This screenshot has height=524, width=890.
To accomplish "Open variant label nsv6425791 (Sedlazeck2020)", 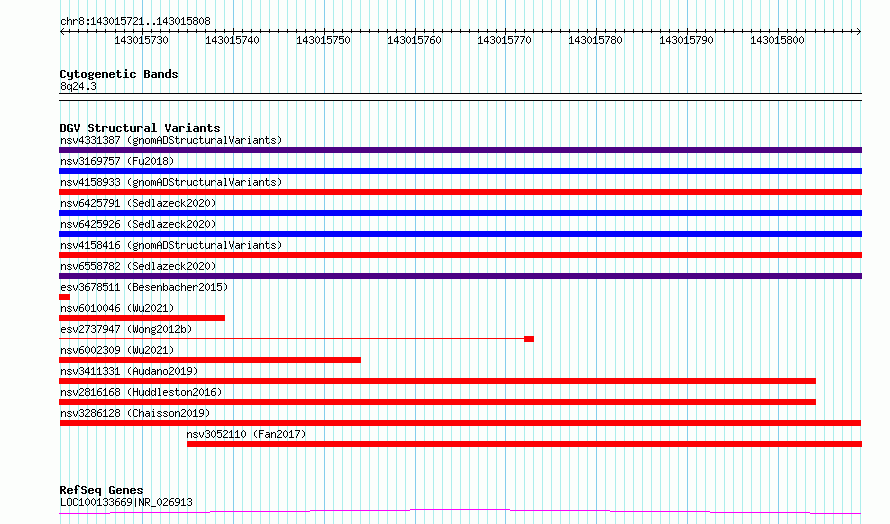I will point(138,203).
